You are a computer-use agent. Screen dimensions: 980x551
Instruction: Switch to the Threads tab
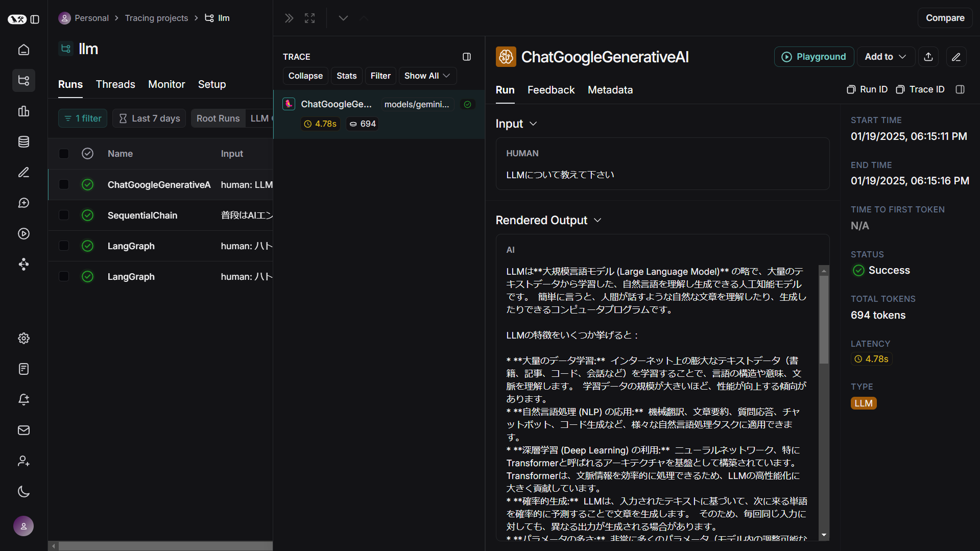pyautogui.click(x=115, y=84)
